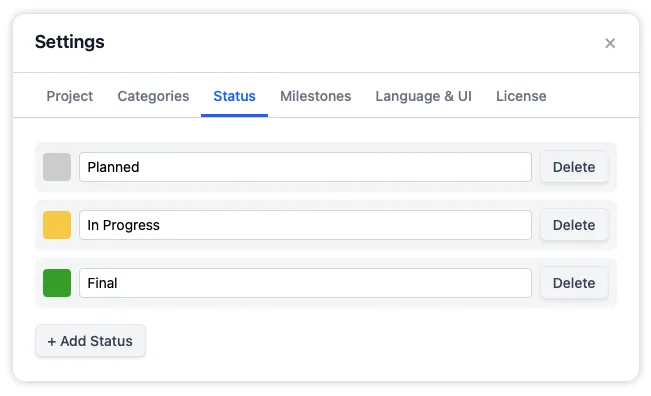
Task: Edit the Planned status name field
Action: coord(305,167)
